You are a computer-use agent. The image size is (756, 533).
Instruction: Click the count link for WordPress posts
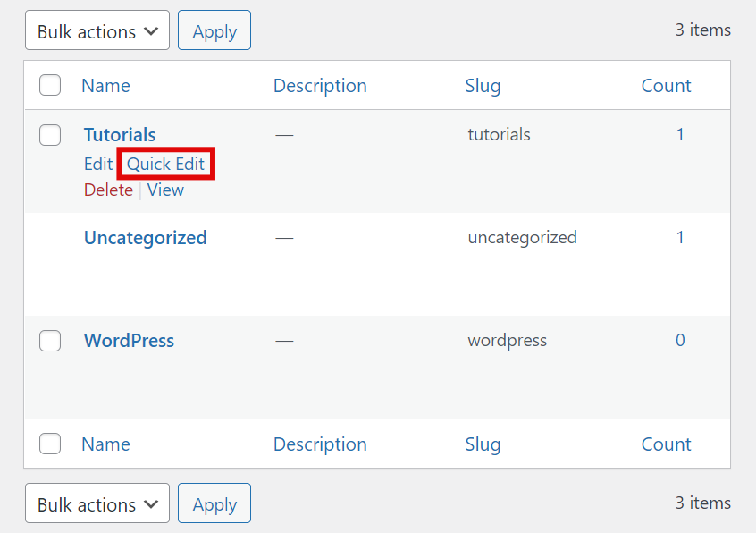tap(680, 340)
